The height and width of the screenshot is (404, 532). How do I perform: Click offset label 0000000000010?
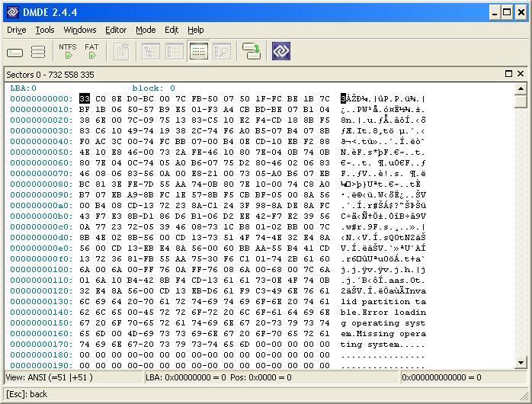pyautogui.click(x=41, y=110)
